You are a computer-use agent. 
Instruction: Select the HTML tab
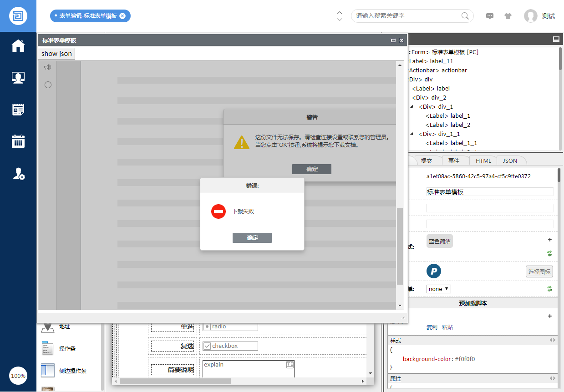pyautogui.click(x=483, y=161)
